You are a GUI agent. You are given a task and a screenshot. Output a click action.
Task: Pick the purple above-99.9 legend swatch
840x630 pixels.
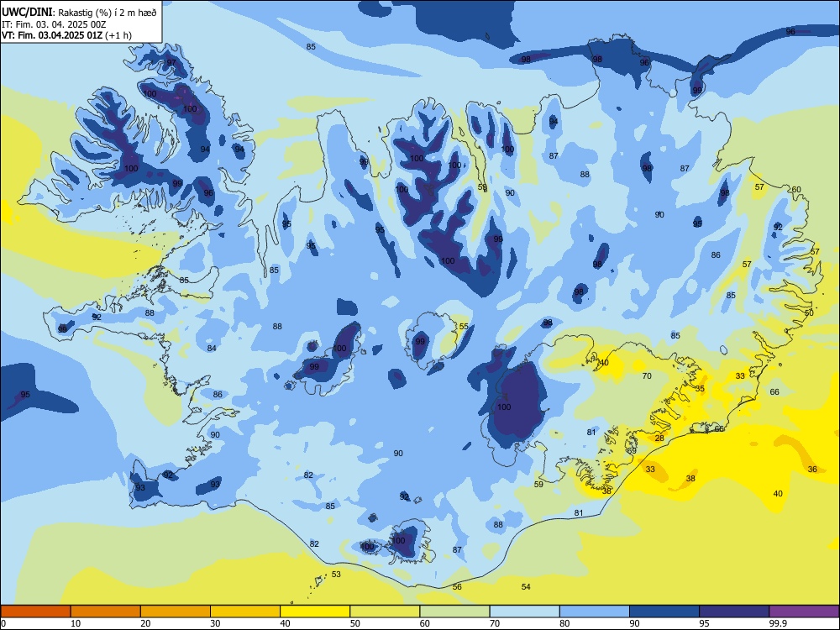point(804,612)
